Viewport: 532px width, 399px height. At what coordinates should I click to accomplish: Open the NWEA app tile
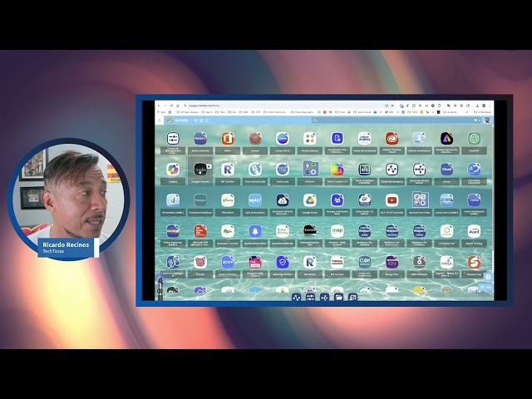[x=446, y=262]
